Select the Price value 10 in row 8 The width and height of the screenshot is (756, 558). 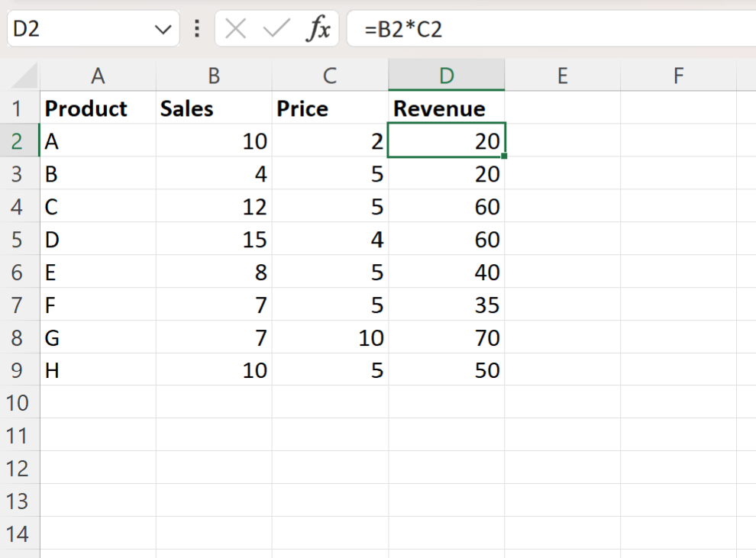pos(330,337)
